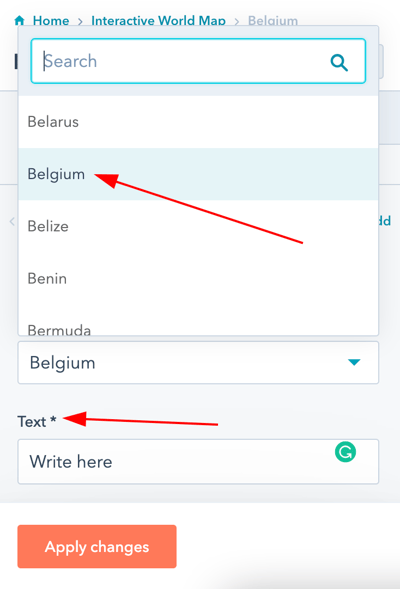Image resolution: width=400 pixels, height=589 pixels.
Task: Choose Benin from the country options
Action: click(x=198, y=278)
